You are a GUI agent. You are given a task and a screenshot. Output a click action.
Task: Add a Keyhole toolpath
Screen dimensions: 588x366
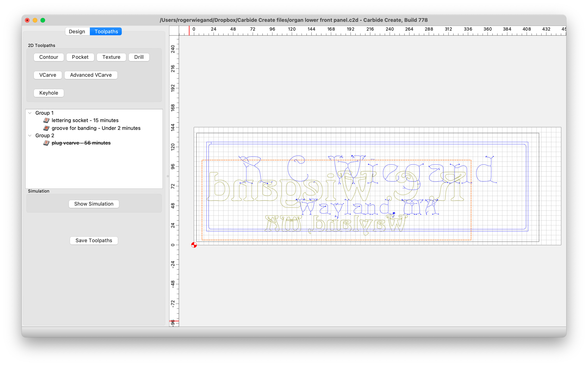49,93
